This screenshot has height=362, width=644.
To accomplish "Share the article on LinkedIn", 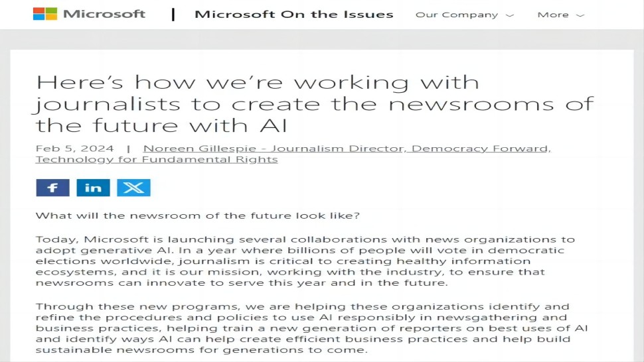I will click(x=93, y=188).
